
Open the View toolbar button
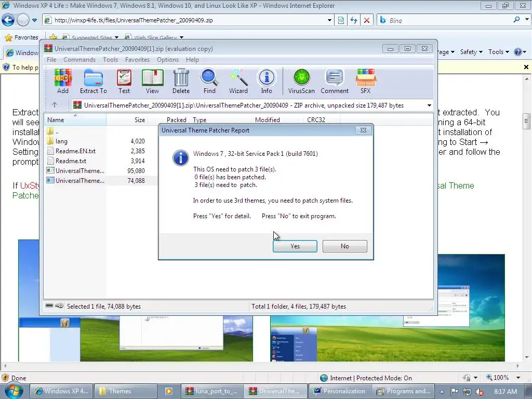pos(152,81)
